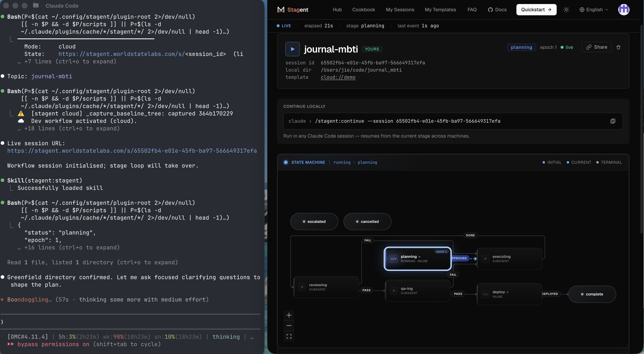The image size is (644, 354).
Task: Open the English language dropdown
Action: click(594, 9)
